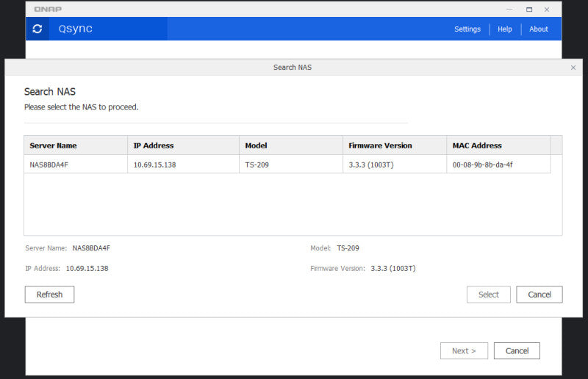Open the About menu item
The image size is (588, 379).
[x=539, y=29]
